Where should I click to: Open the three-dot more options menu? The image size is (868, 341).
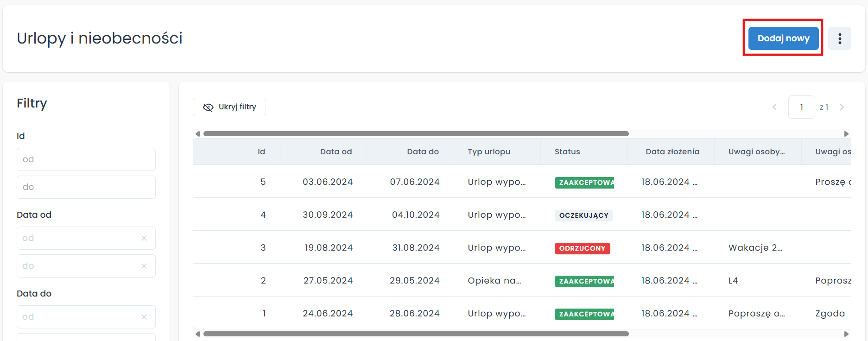(839, 38)
